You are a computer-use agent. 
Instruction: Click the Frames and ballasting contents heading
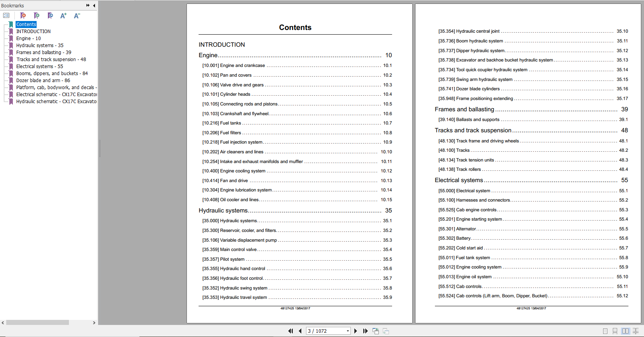(465, 109)
